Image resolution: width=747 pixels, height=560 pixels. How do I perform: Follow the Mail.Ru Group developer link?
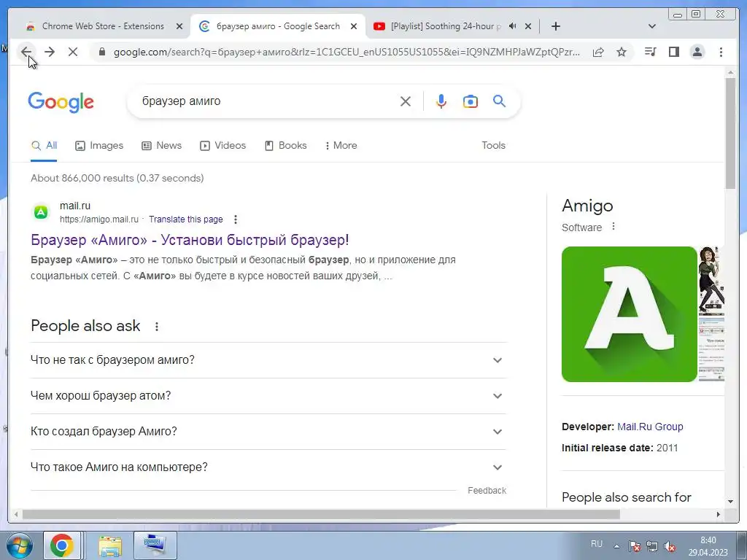[x=650, y=427]
